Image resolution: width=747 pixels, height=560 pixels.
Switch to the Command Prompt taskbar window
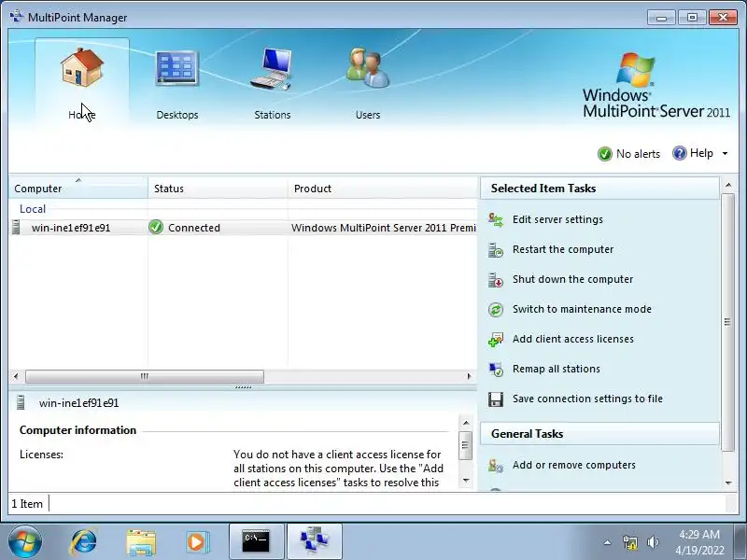point(256,541)
